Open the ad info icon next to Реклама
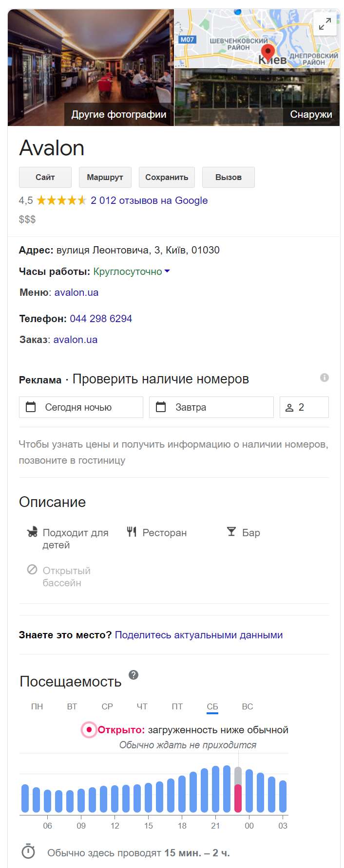The height and width of the screenshot is (868, 344). [324, 377]
